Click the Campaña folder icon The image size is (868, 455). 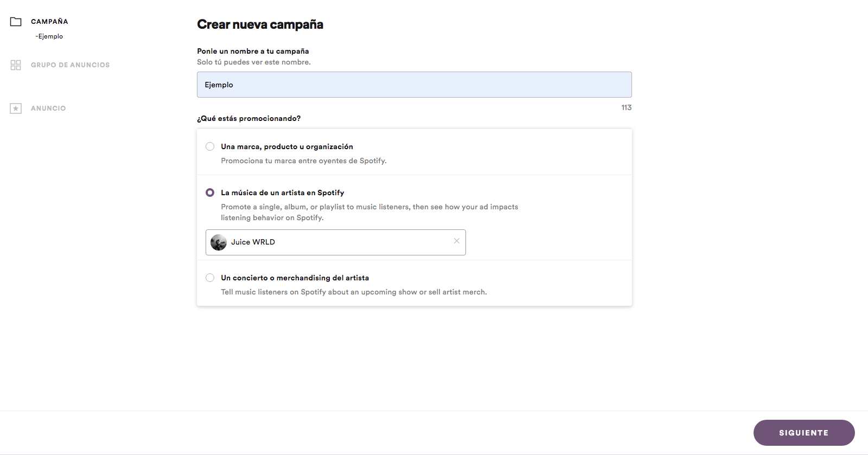coord(16,22)
